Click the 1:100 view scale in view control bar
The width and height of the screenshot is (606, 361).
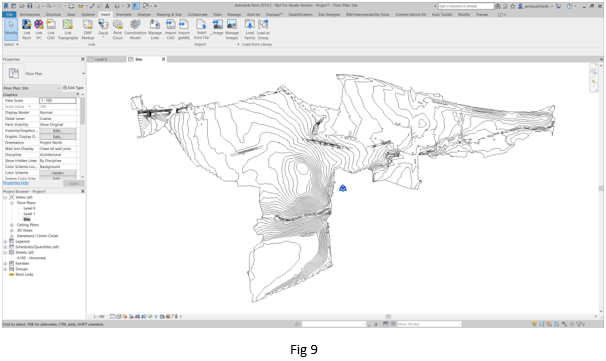(99, 317)
